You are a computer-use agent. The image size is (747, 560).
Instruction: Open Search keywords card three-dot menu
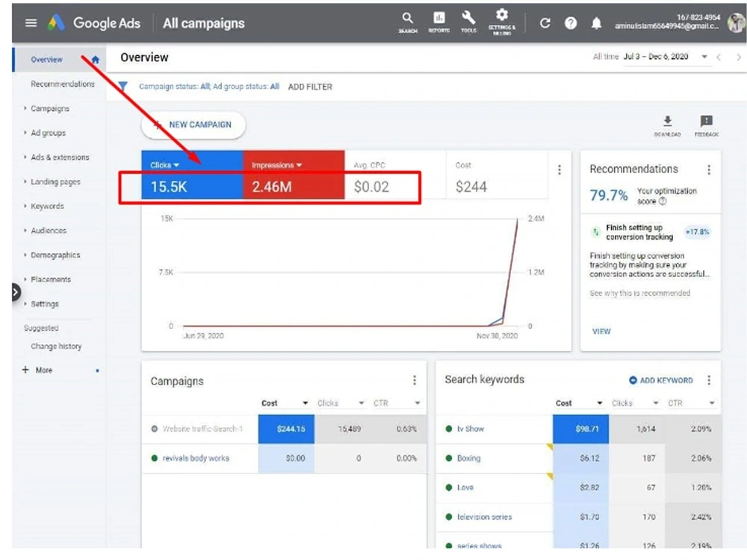tap(709, 380)
